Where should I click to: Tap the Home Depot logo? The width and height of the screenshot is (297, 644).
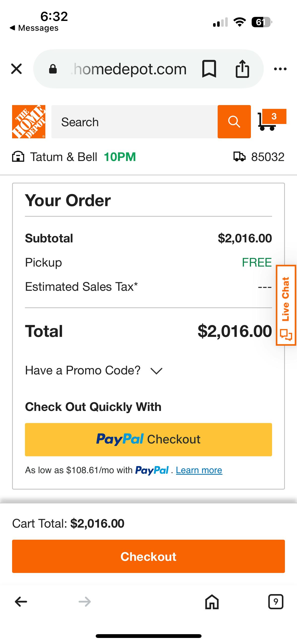(29, 122)
